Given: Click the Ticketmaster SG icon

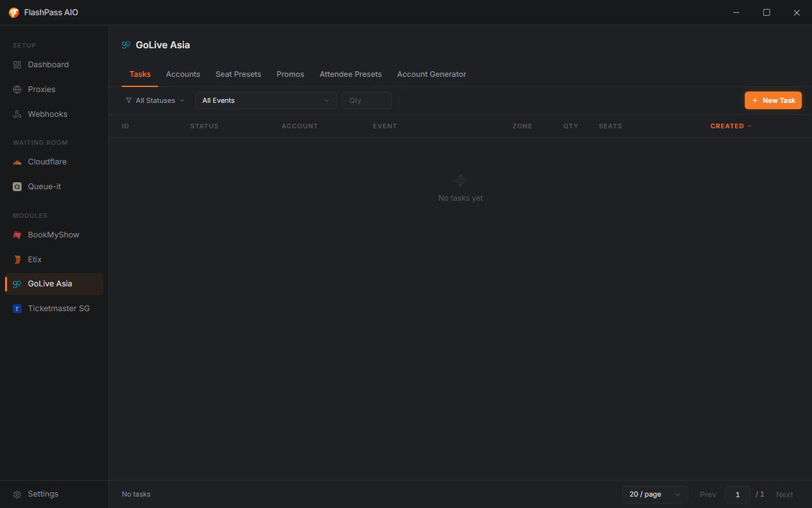Looking at the screenshot, I should 17,309.
